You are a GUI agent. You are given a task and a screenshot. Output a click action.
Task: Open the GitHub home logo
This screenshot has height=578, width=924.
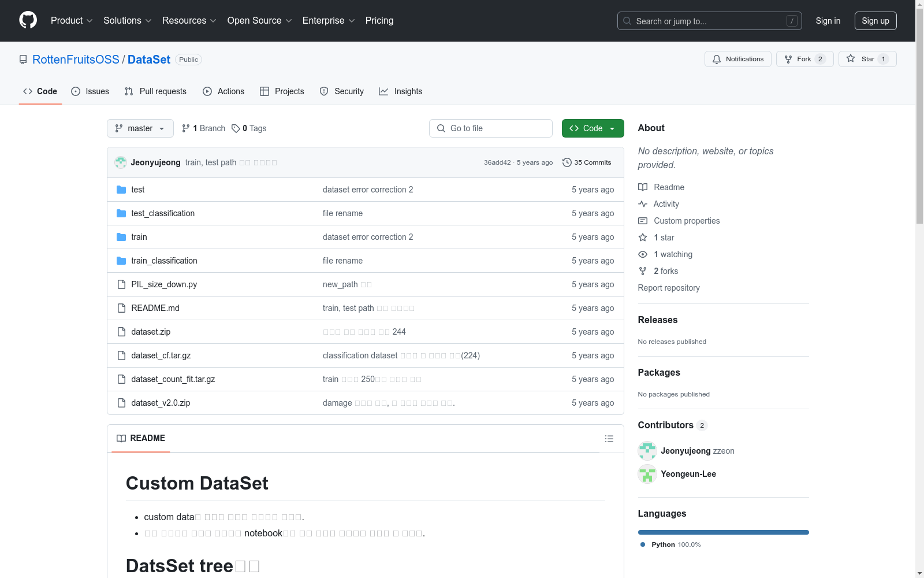pyautogui.click(x=28, y=20)
